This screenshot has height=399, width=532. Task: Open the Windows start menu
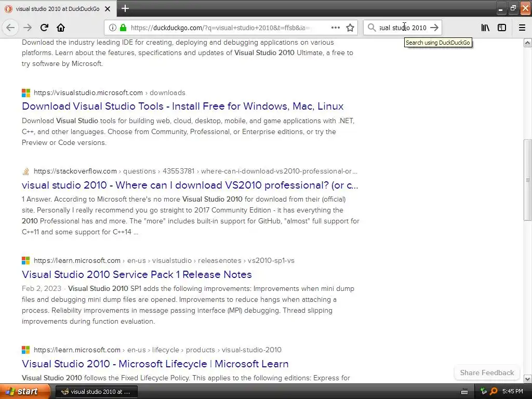click(25, 391)
